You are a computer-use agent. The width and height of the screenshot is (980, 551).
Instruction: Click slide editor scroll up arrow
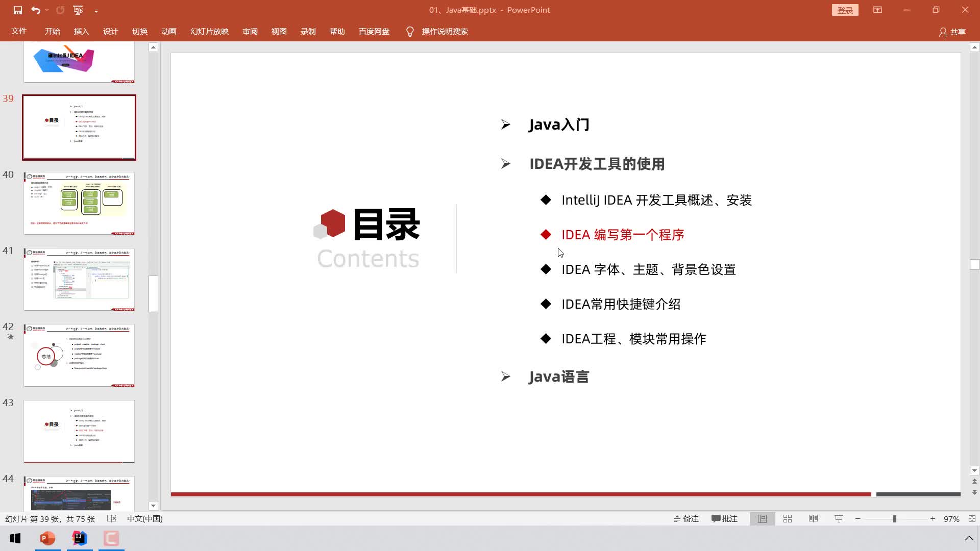pos(974,47)
